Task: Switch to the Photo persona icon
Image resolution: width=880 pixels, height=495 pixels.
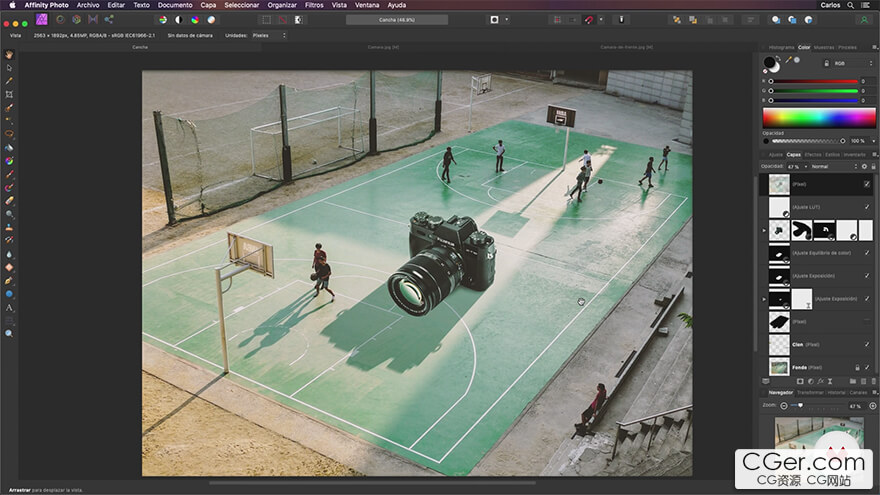Action: (x=42, y=19)
